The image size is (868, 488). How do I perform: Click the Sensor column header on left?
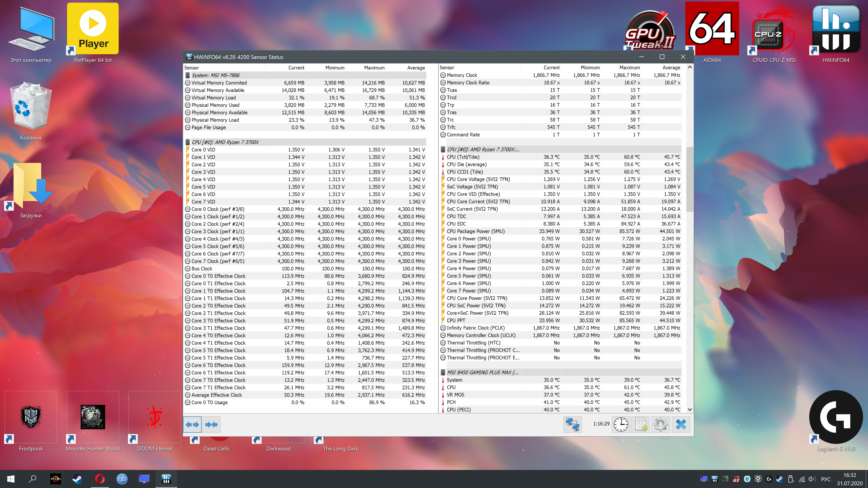[x=191, y=68]
